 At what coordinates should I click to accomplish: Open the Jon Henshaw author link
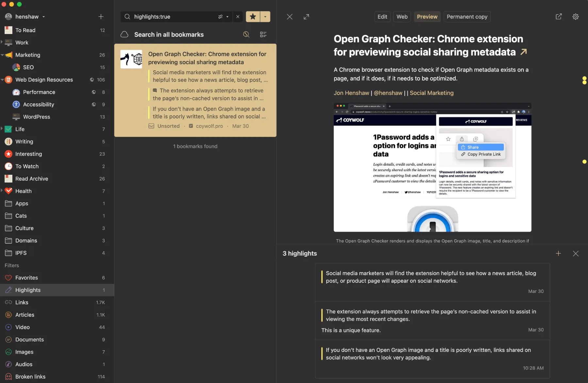click(351, 93)
